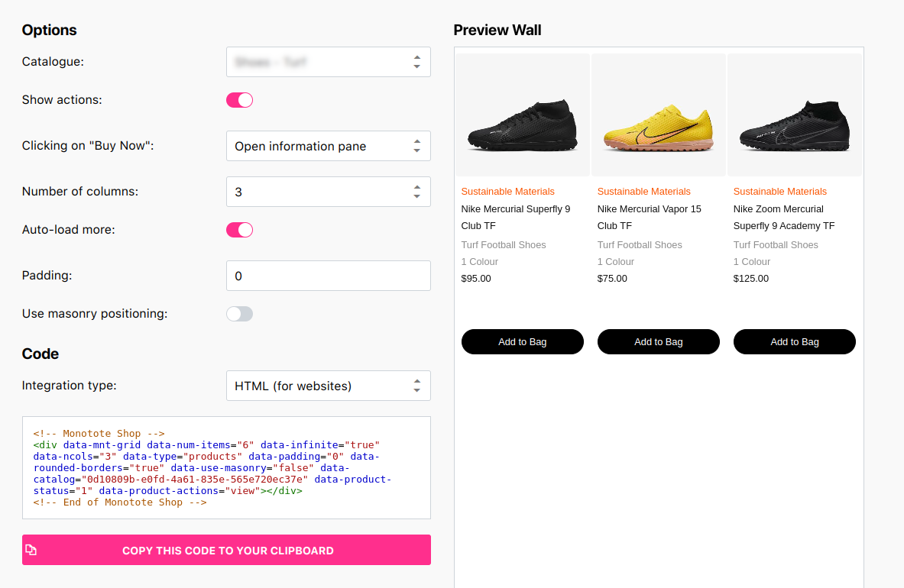Open the Zoom Mercurial Superfly 9 Academy image
The image size is (904, 588).
click(x=795, y=115)
